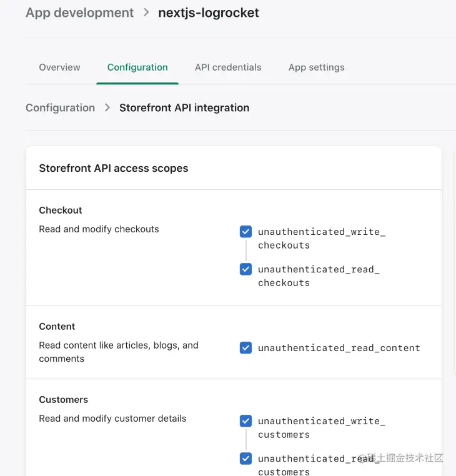456x476 pixels.
Task: Uncheck the unauthenticated_write_customers checkbox
Action: (x=245, y=421)
